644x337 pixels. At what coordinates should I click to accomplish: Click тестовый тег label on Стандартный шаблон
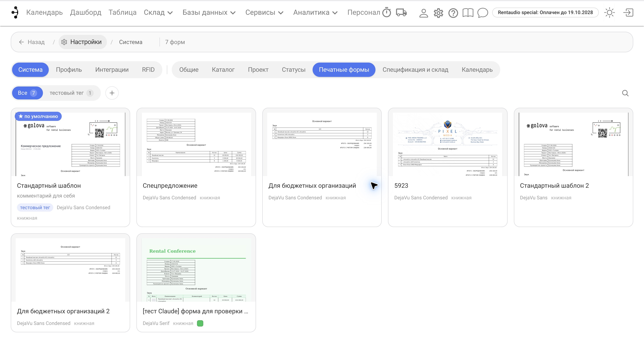(35, 208)
